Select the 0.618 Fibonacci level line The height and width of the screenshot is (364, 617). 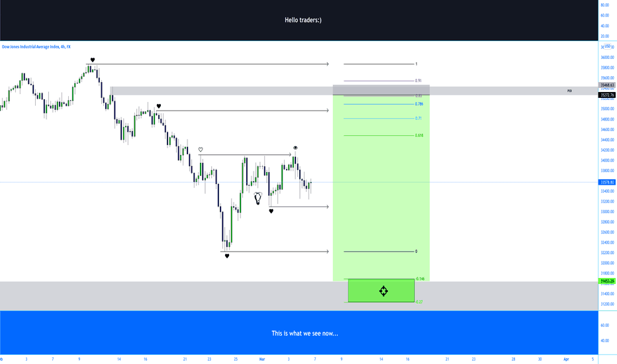(379, 136)
